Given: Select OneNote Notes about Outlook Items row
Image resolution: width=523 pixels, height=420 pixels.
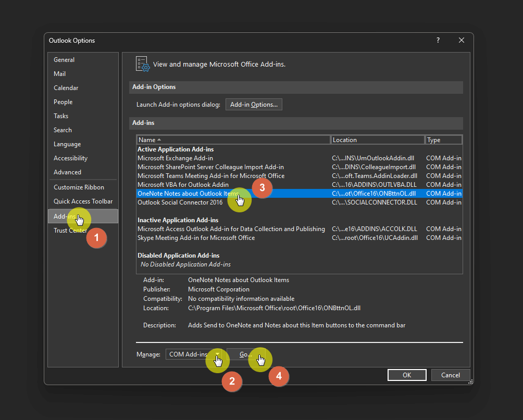Looking at the screenshot, I should pyautogui.click(x=299, y=193).
